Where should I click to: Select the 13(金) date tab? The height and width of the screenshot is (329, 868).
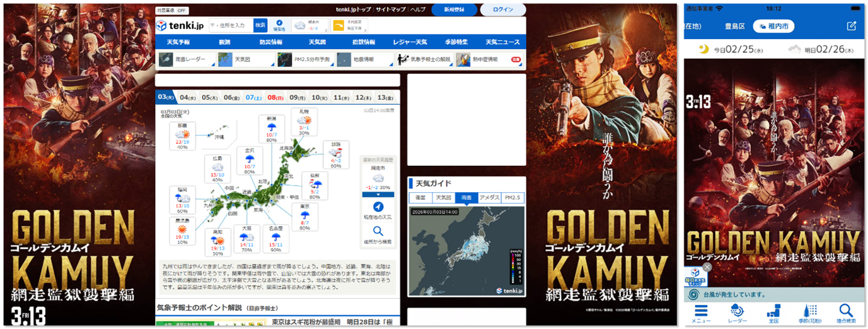point(385,98)
